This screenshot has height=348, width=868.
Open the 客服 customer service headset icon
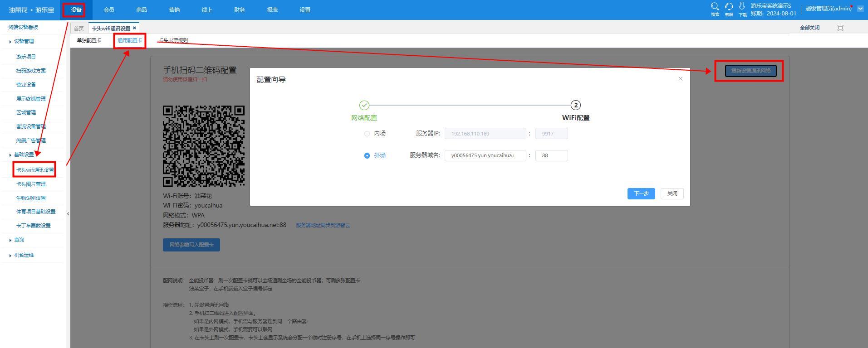point(729,9)
